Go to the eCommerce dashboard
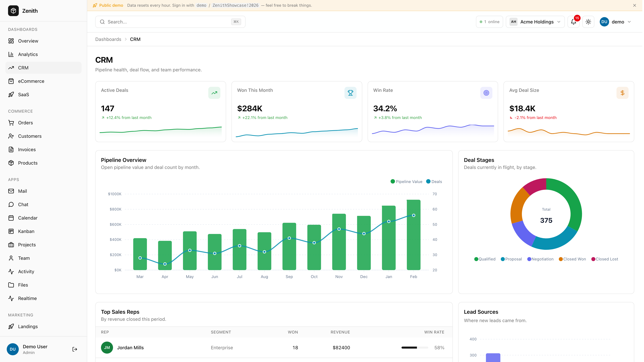 [x=43, y=81]
